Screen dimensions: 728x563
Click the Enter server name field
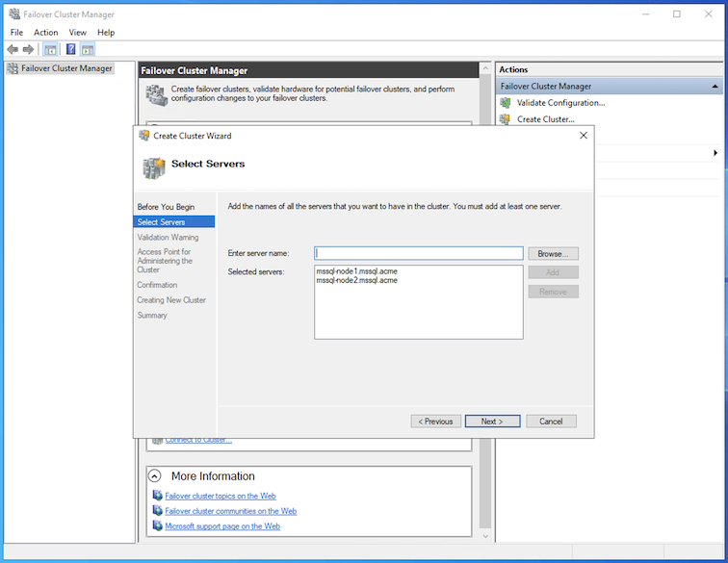tap(418, 253)
